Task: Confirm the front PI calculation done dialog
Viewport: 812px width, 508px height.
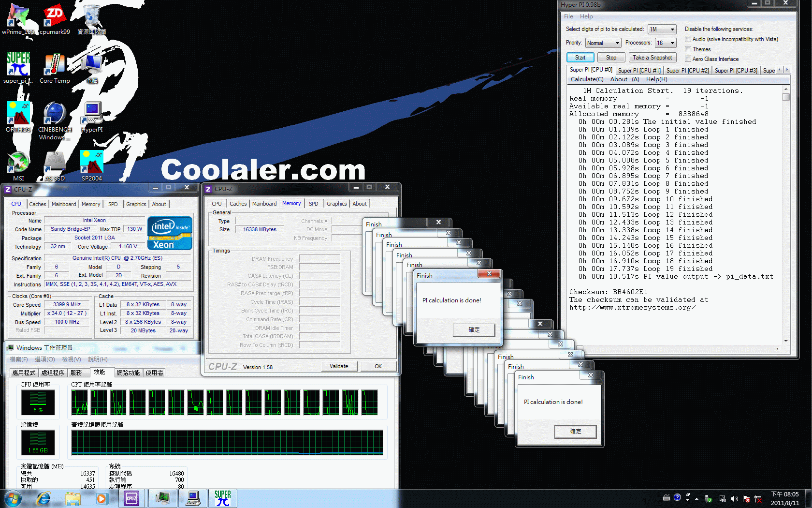Action: coord(474,330)
